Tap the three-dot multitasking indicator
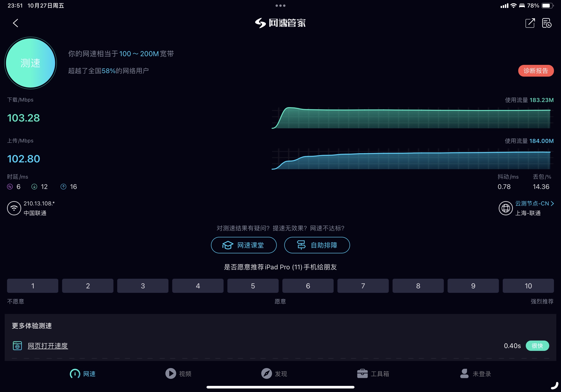561x392 pixels. pos(280,6)
